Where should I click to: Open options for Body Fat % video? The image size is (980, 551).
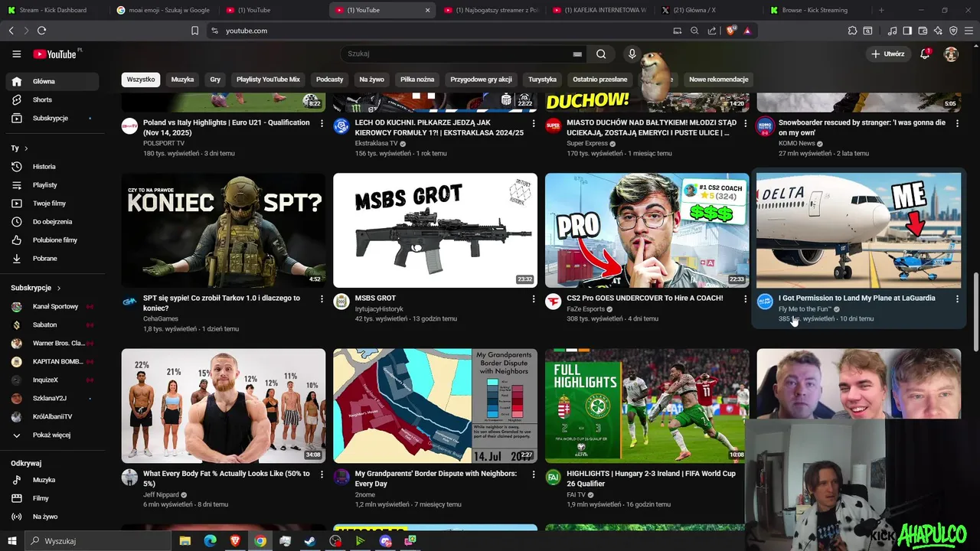tap(322, 474)
